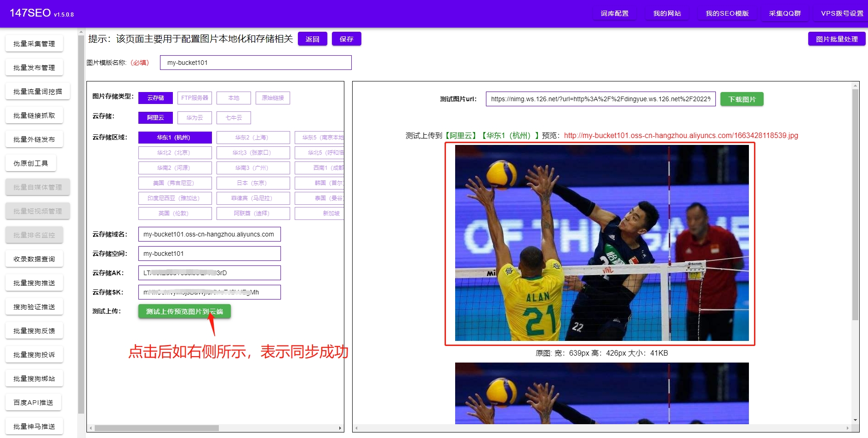Open 批量搜狗投诉 in the sidebar
The height and width of the screenshot is (438, 868).
coord(34,355)
